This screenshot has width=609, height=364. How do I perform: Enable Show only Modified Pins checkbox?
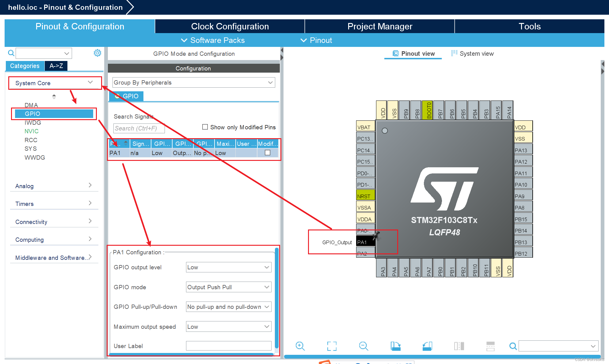click(x=205, y=127)
